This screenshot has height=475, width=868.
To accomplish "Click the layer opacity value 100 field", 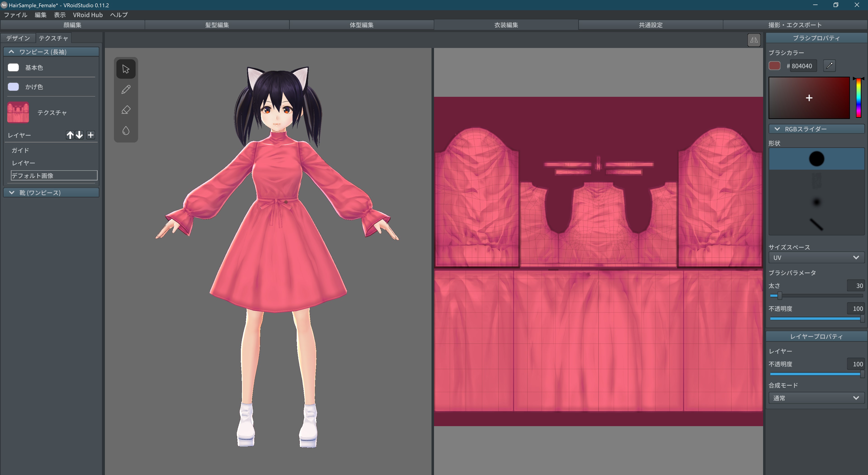I will point(856,364).
